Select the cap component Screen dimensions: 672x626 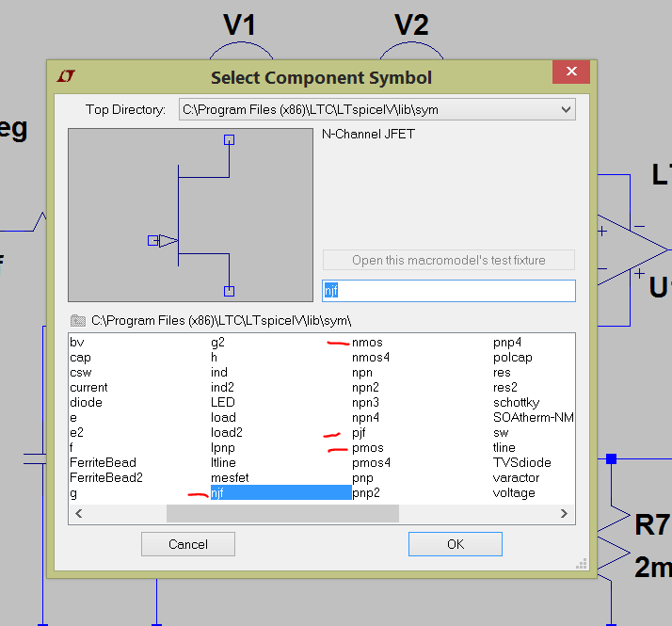81,357
